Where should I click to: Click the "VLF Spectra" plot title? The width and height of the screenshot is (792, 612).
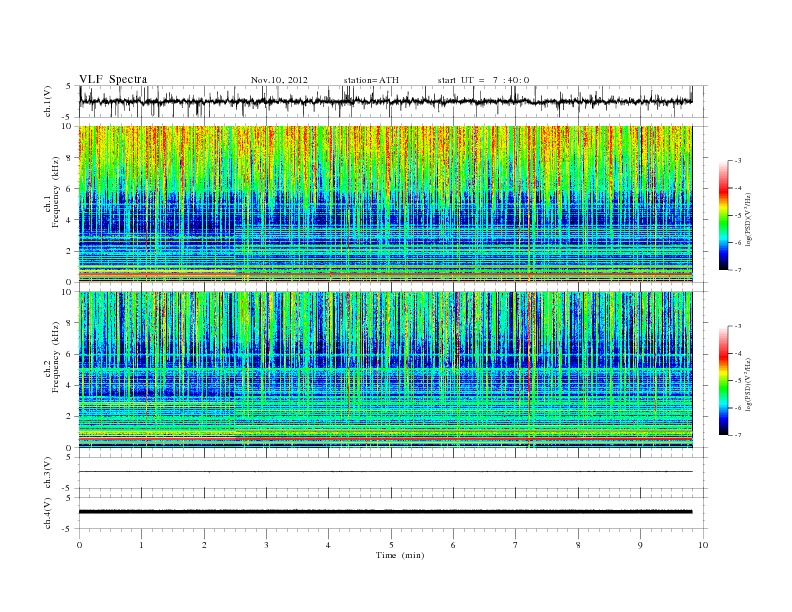[x=113, y=79]
